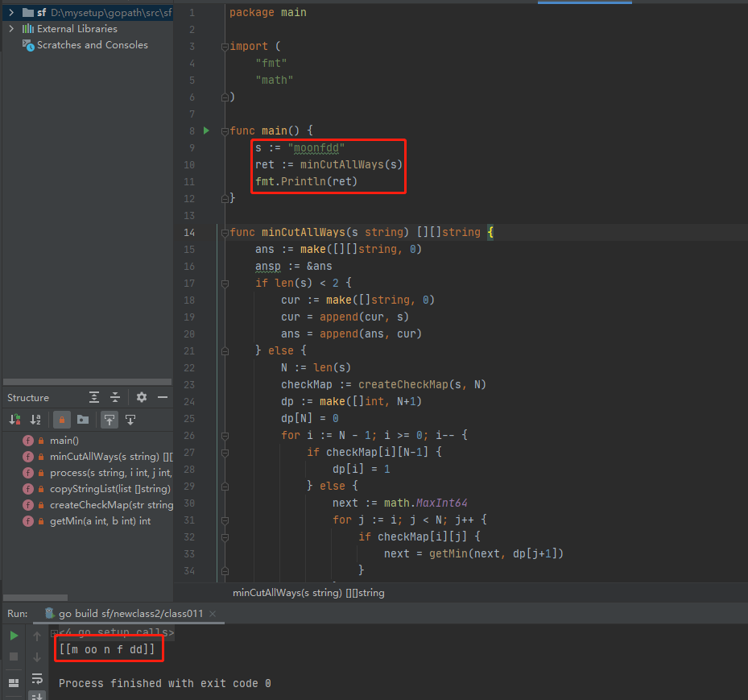Screen dimensions: 748x700
Task: Rerun program with green play button in Run panel
Action: pyautogui.click(x=14, y=636)
